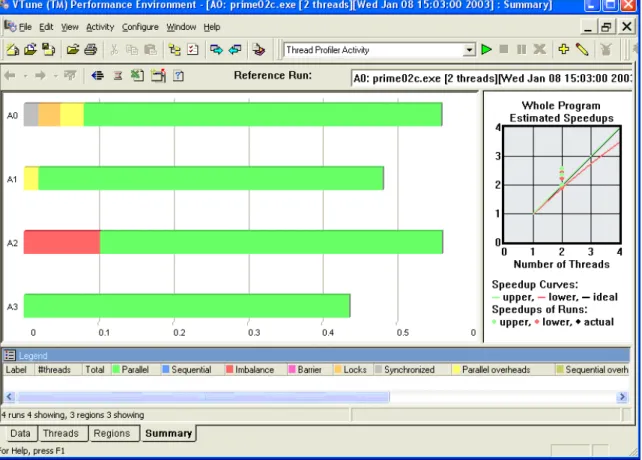
Task: Click the grayed-out icon right of pencil
Action: tap(606, 50)
